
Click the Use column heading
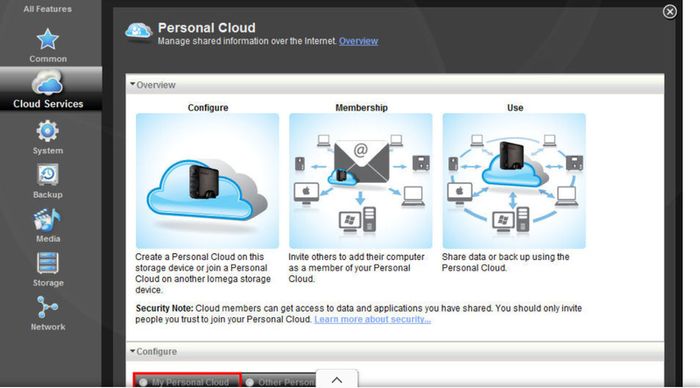coord(515,108)
